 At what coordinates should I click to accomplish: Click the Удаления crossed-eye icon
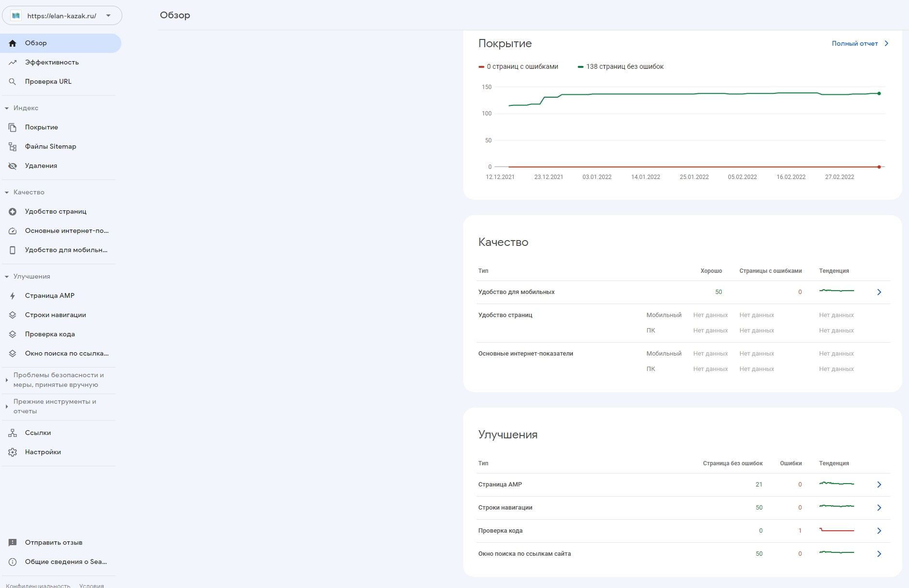[x=13, y=166]
